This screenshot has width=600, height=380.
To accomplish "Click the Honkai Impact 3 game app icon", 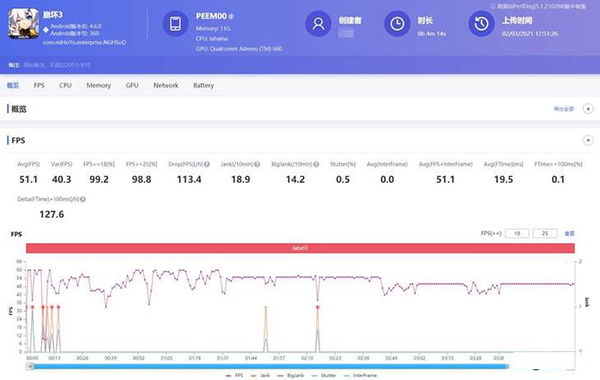I will (x=24, y=24).
